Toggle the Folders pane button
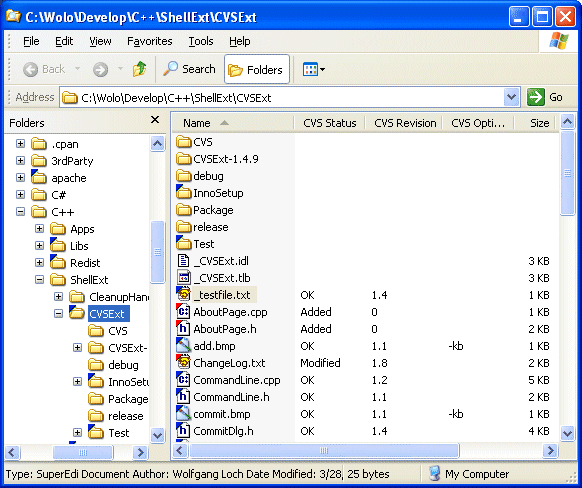The height and width of the screenshot is (488, 582). (x=257, y=69)
